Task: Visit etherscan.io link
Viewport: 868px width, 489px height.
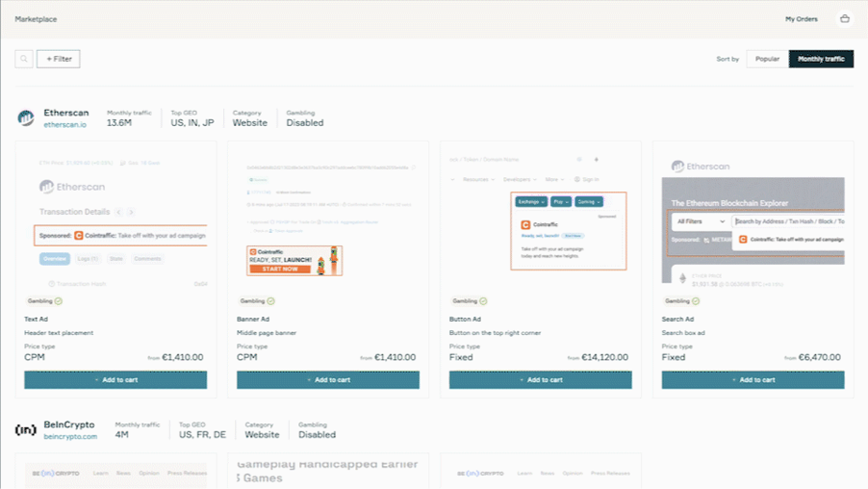Action: pos(65,124)
